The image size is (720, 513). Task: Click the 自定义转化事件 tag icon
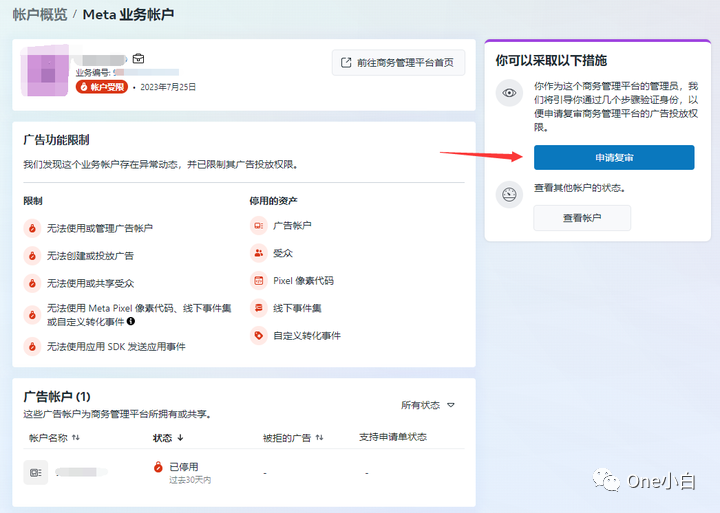pyautogui.click(x=259, y=335)
